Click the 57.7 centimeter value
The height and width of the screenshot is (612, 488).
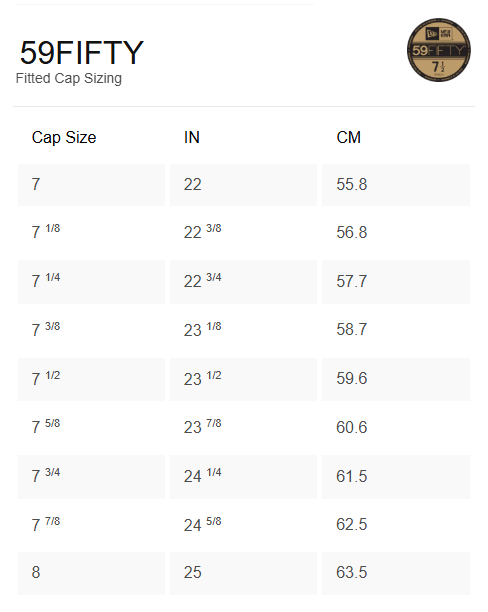coord(352,281)
